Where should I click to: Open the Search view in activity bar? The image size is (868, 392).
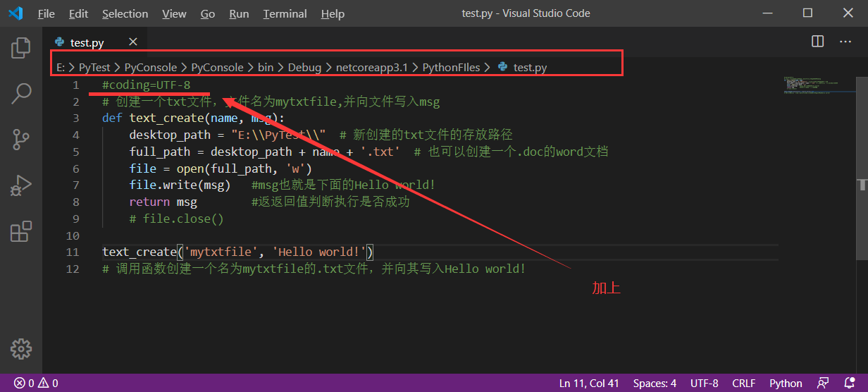click(21, 93)
